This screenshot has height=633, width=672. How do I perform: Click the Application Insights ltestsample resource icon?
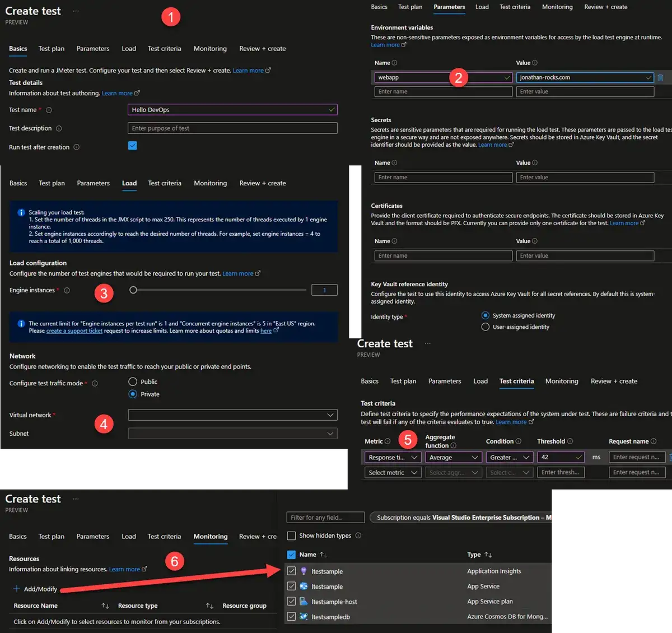[x=304, y=571]
